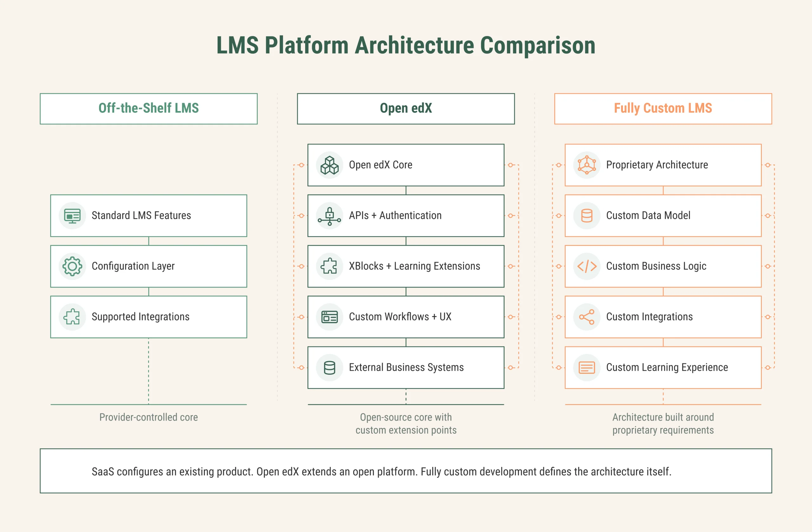Click the Supported Integrations label
Viewport: 812px width, 532px height.
point(141,317)
